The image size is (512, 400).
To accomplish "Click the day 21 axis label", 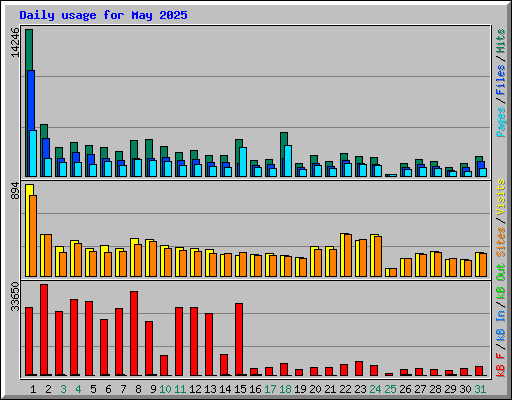I will 330,389.
